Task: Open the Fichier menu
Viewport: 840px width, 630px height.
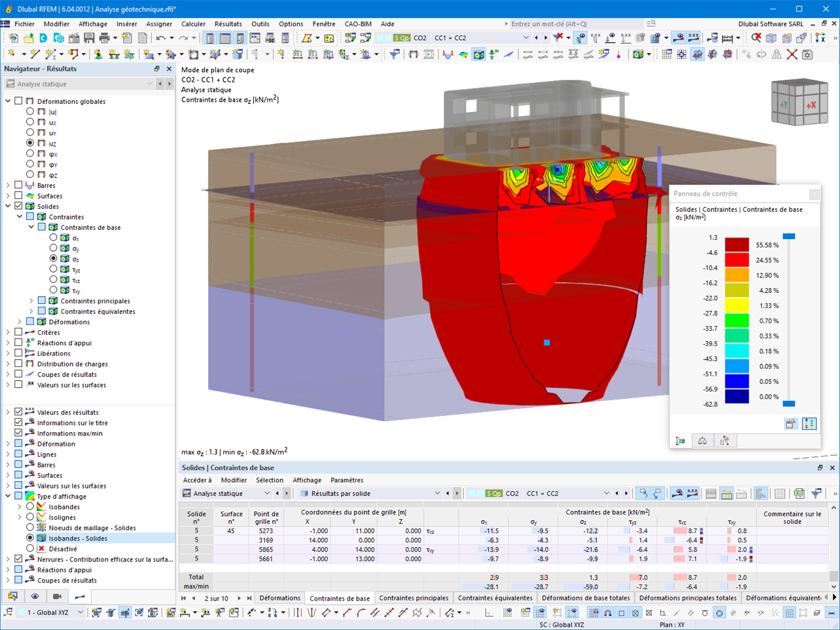Action: tap(25, 24)
